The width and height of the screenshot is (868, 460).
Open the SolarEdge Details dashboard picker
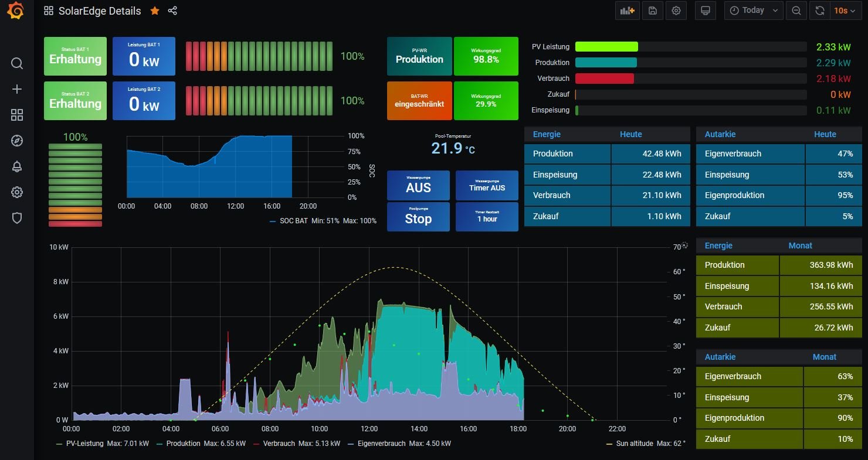(100, 11)
